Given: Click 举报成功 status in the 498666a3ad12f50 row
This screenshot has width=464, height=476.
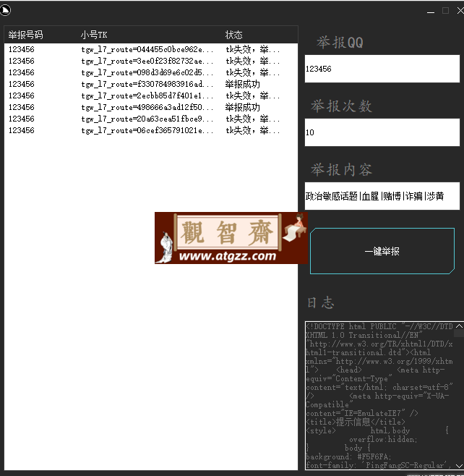Looking at the screenshot, I should coord(243,107).
